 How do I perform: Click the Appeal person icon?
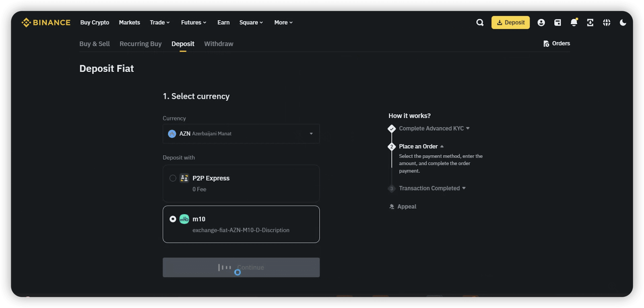pos(392,207)
